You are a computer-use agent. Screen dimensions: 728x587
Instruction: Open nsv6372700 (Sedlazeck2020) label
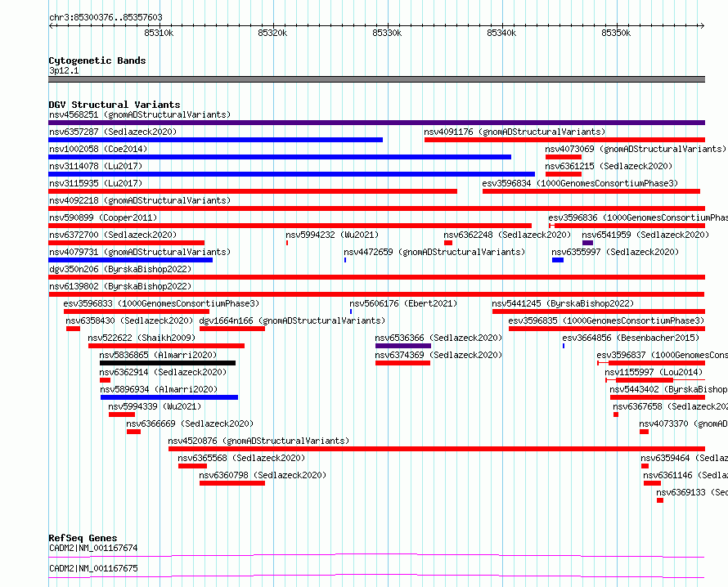tap(113, 235)
